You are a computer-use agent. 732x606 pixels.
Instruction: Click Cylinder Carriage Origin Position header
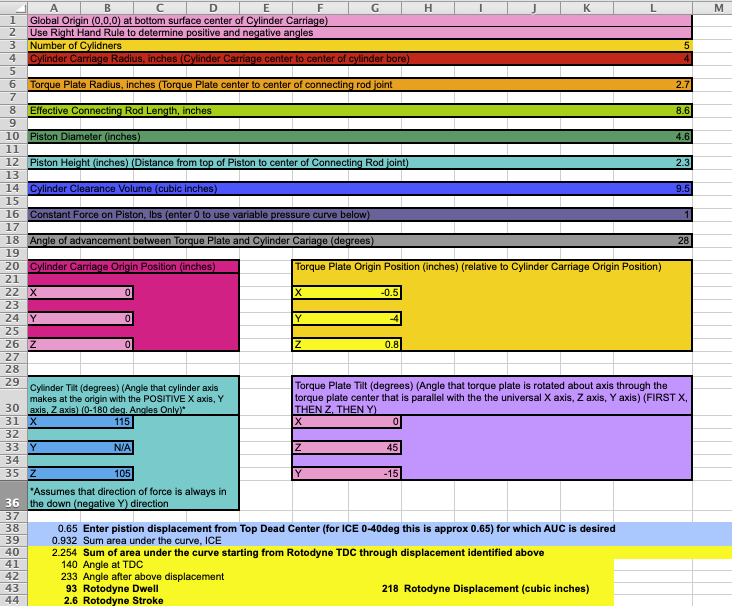click(x=123, y=267)
